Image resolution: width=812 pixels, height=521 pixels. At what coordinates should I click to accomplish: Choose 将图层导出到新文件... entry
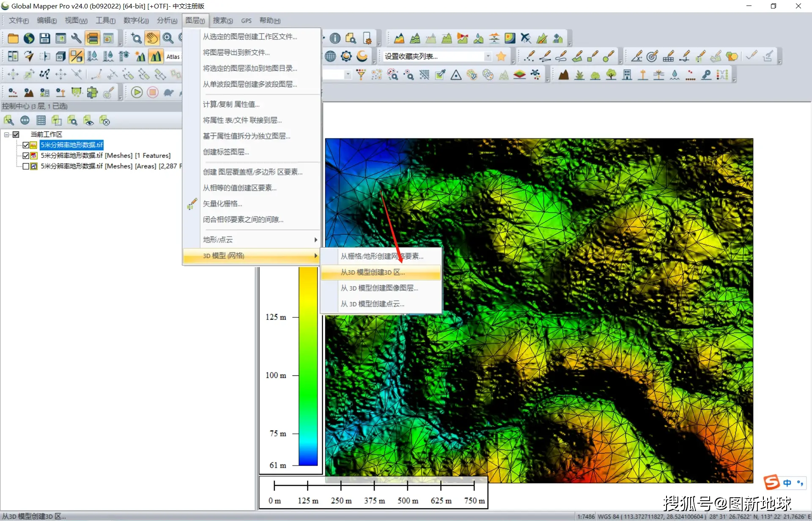[x=252, y=52]
